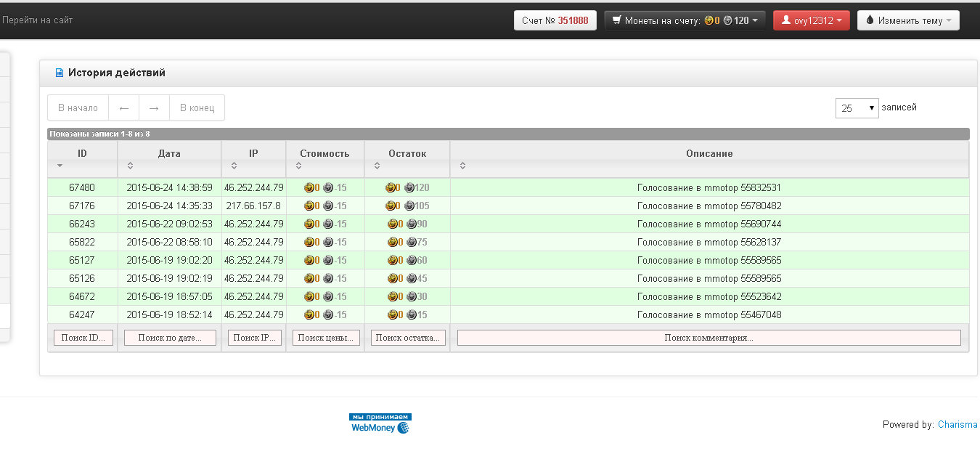Viewport: 980px width, 467px height.
Task: Click the right arrow pagination button
Action: (x=154, y=107)
